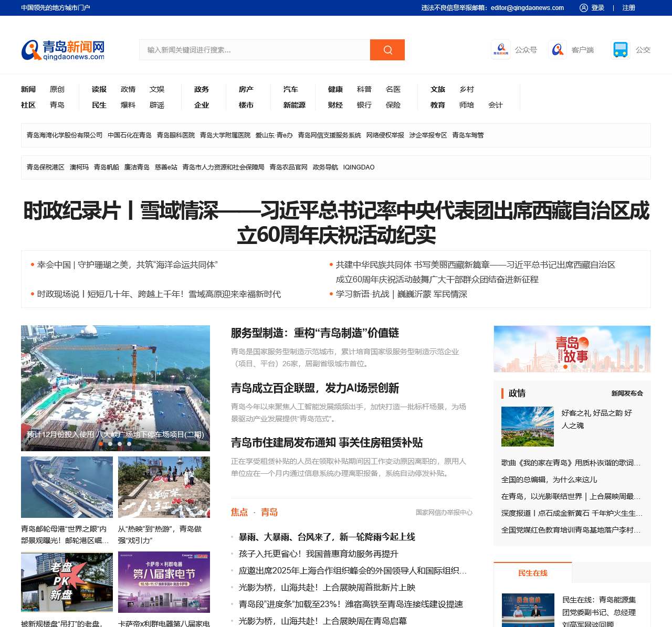Click the orange search magnifier button

(387, 50)
